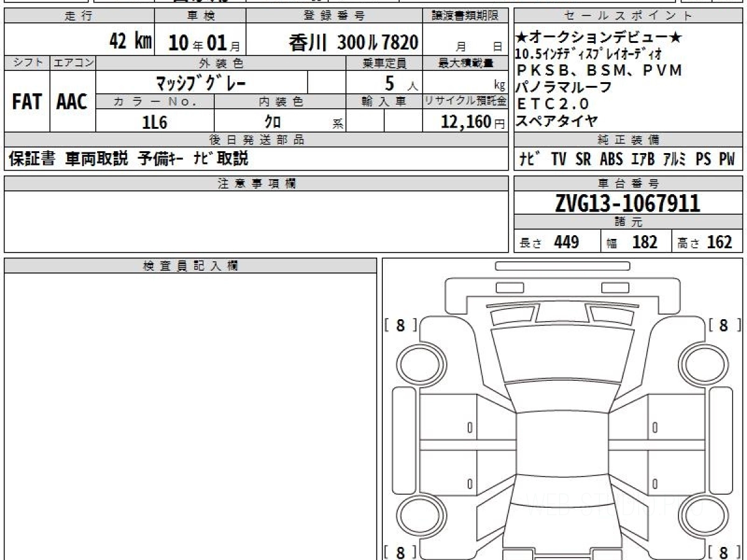Select the 走行 column header
Screen dimensions: 747x560
[78, 16]
